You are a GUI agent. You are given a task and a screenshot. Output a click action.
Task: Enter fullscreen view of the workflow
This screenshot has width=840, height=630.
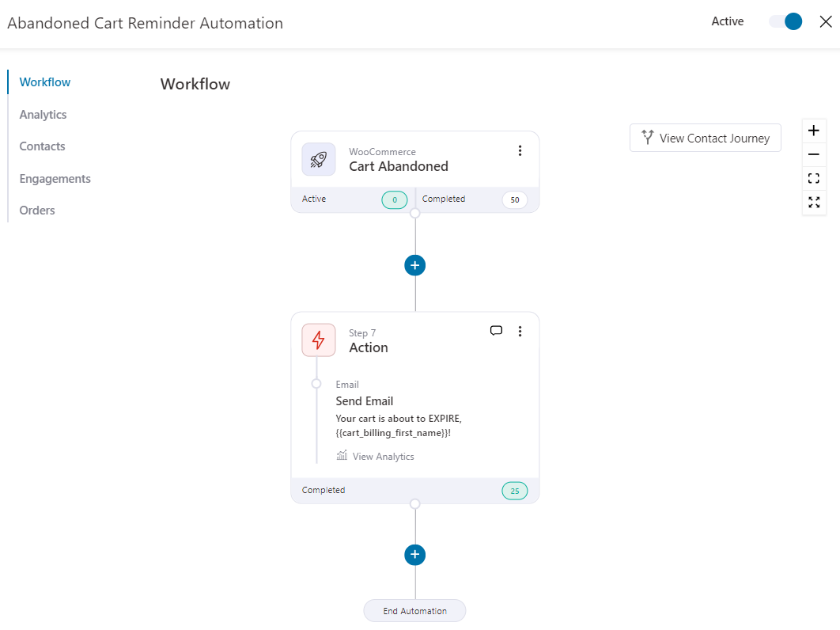click(x=813, y=203)
